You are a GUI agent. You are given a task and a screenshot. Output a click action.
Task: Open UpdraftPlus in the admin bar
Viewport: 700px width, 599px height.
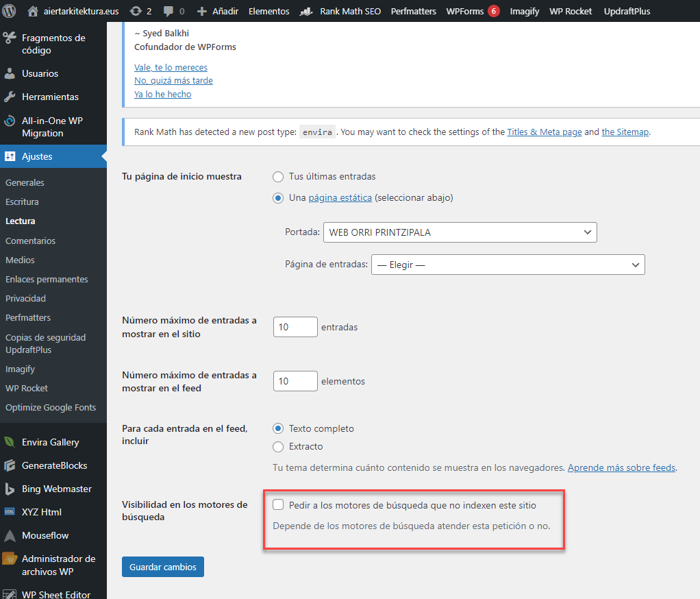[627, 11]
